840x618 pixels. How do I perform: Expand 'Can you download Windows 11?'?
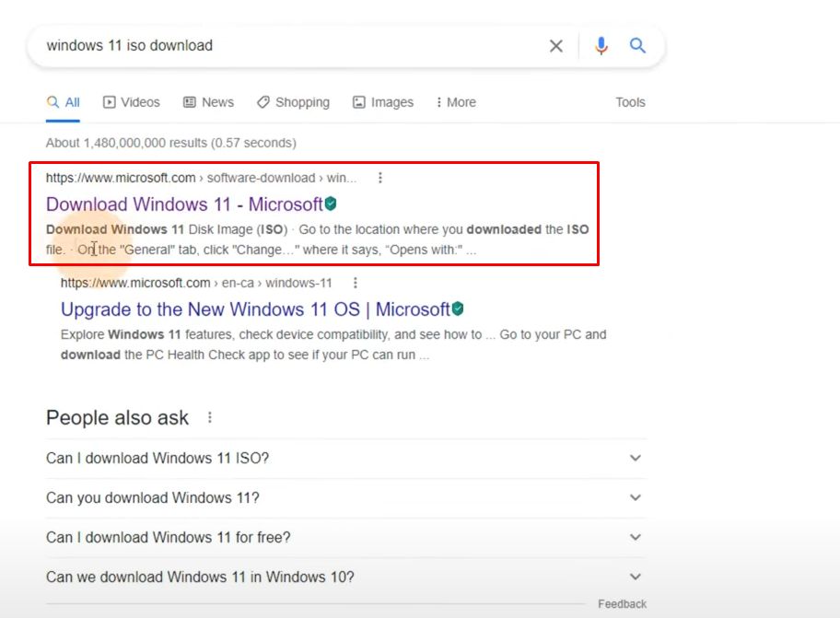(635, 497)
